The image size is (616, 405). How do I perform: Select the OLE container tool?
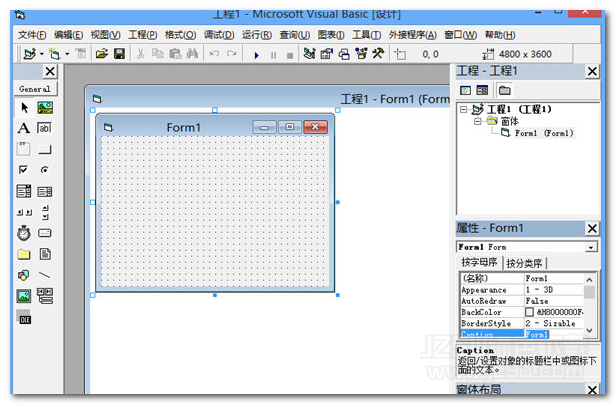click(x=24, y=317)
